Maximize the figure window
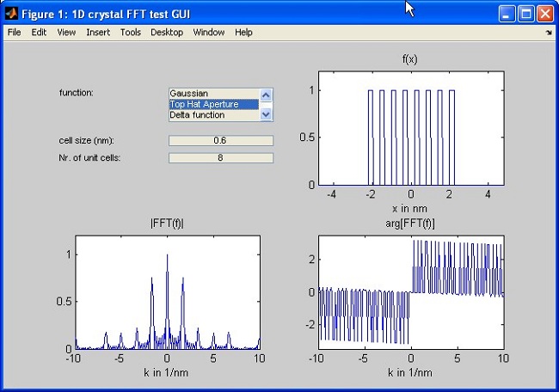Screen dimensions: 559x392 tap(526, 13)
